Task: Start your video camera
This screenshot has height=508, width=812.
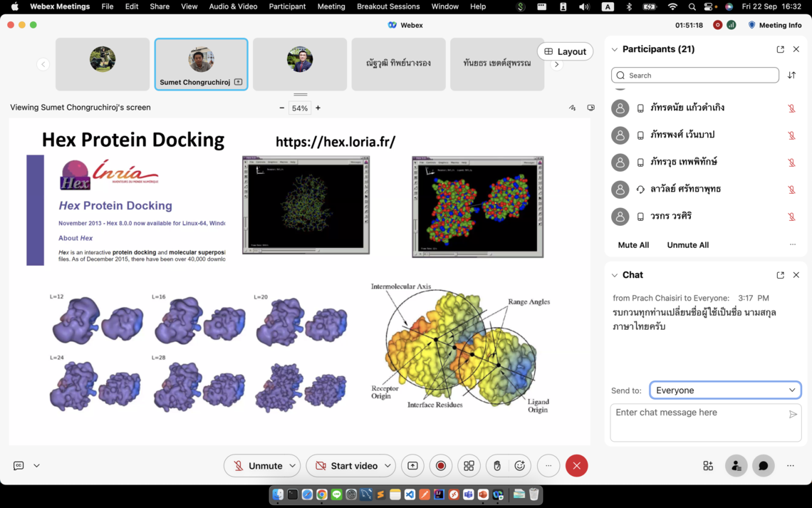Action: click(x=345, y=466)
